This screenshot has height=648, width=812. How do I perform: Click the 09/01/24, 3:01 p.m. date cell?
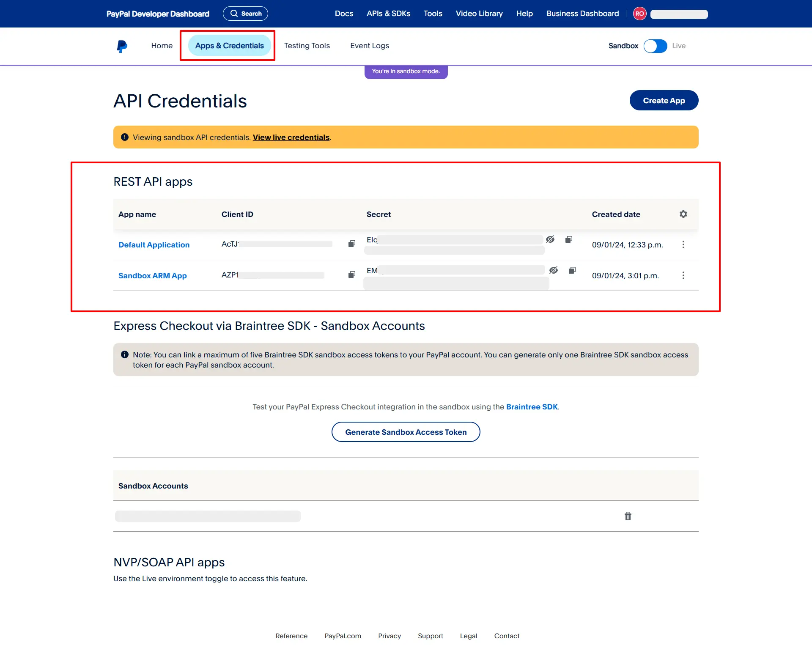coord(625,276)
